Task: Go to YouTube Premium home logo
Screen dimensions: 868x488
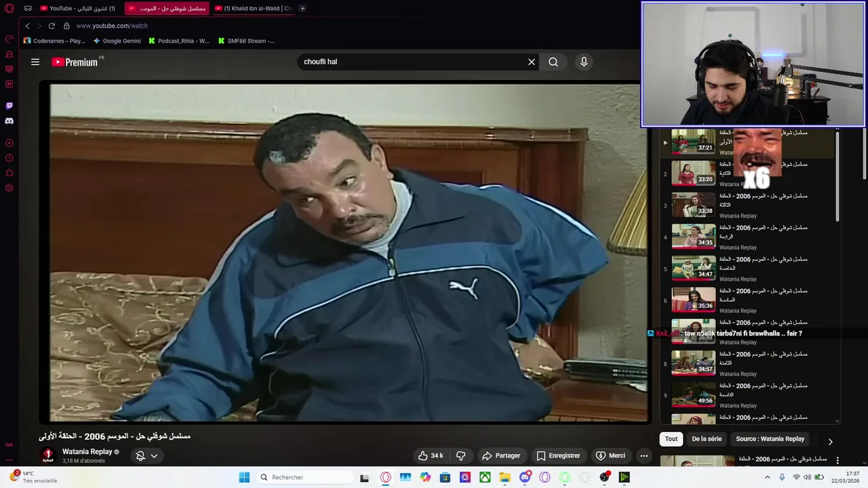Action: pyautogui.click(x=76, y=62)
